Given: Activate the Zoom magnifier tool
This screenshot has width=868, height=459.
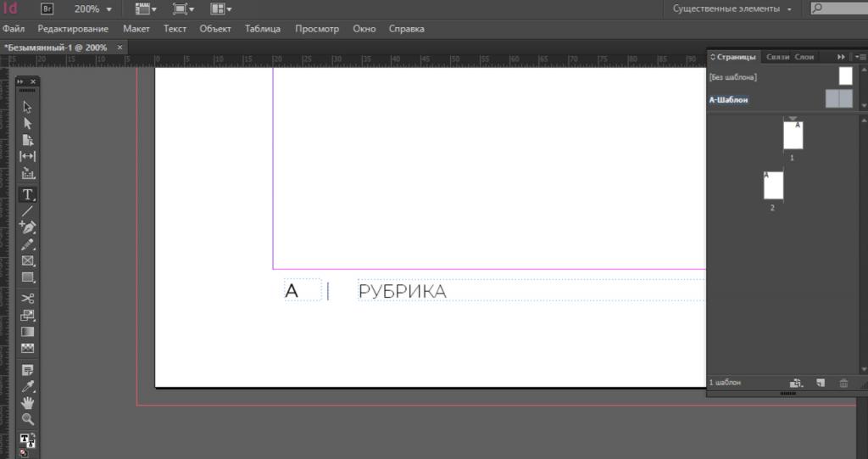Looking at the screenshot, I should pyautogui.click(x=27, y=419).
